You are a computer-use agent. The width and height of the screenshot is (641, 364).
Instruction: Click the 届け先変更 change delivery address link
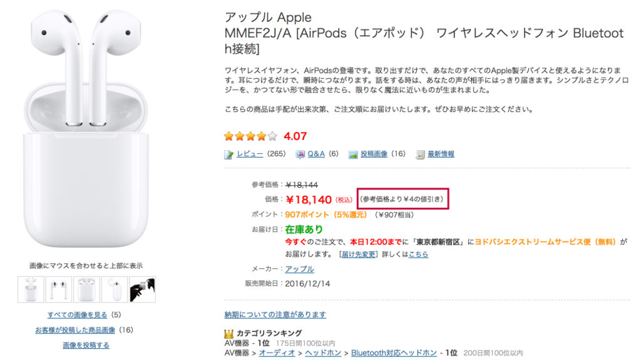(358, 255)
